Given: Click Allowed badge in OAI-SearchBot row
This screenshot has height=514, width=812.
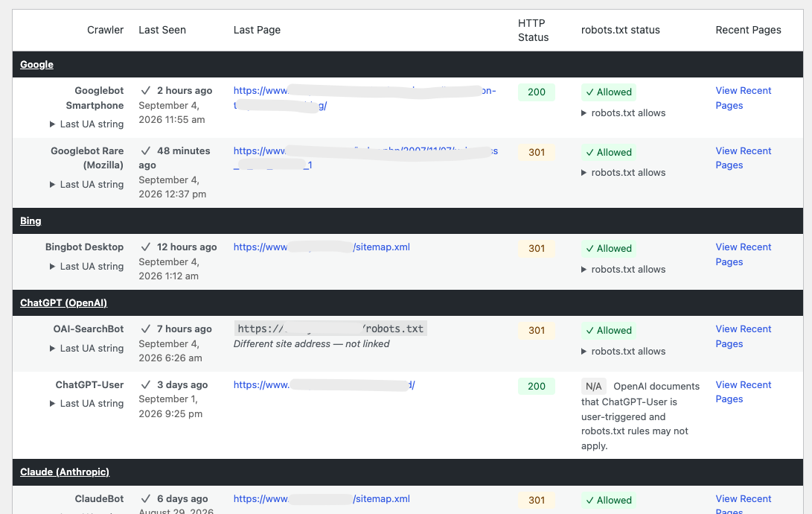Looking at the screenshot, I should click(x=609, y=331).
